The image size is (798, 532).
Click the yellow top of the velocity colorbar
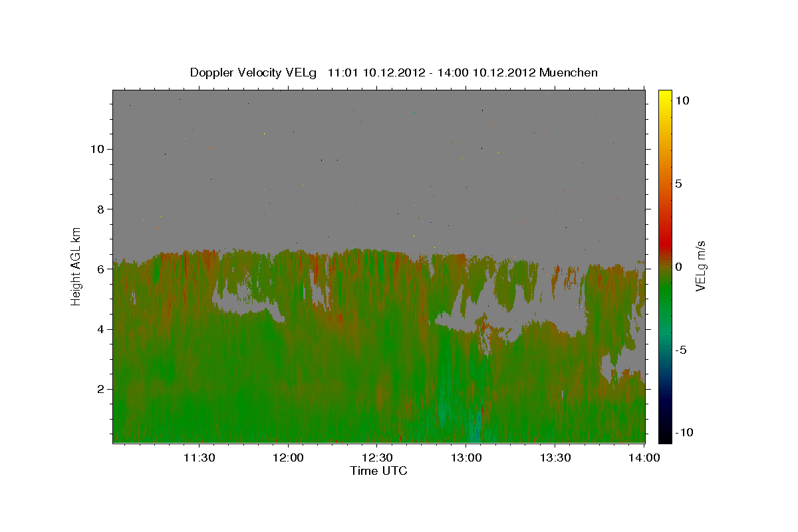click(x=664, y=96)
